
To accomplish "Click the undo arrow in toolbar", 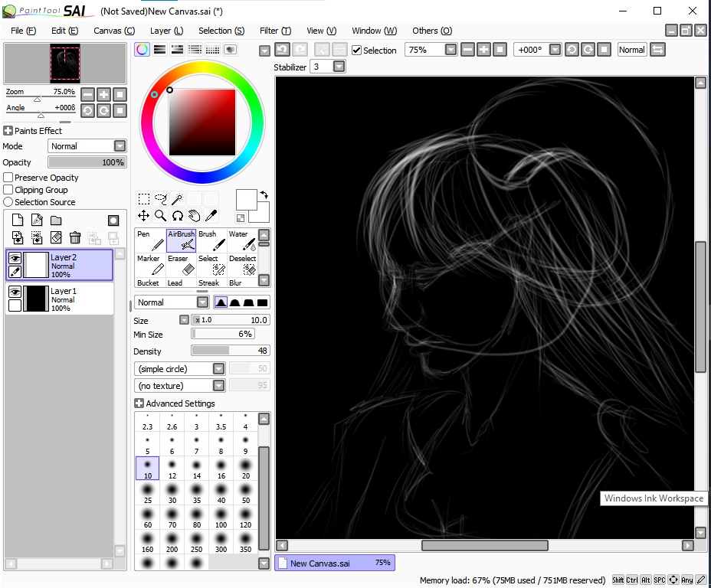I will [x=282, y=49].
